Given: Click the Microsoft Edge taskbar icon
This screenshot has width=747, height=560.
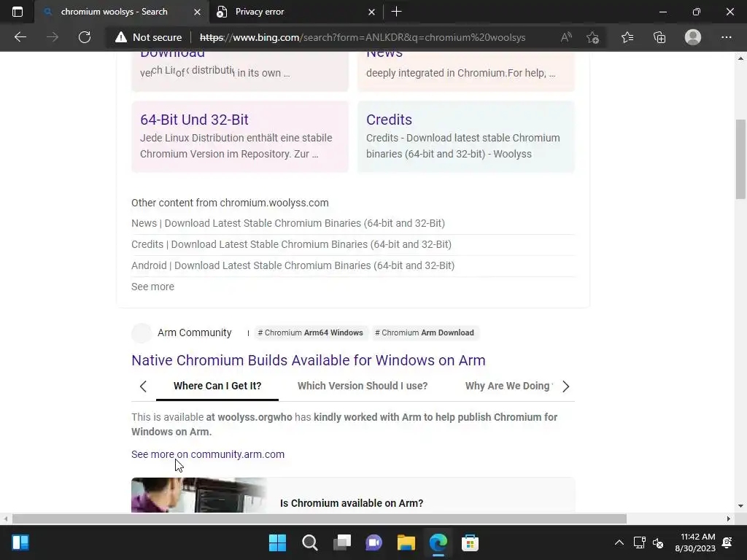Looking at the screenshot, I should [438, 542].
